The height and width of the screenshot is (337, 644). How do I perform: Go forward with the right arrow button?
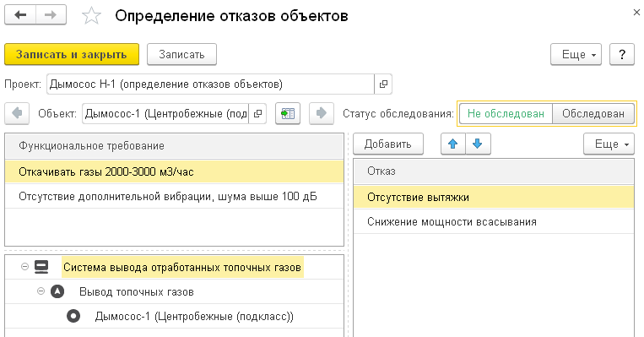pyautogui.click(x=51, y=15)
